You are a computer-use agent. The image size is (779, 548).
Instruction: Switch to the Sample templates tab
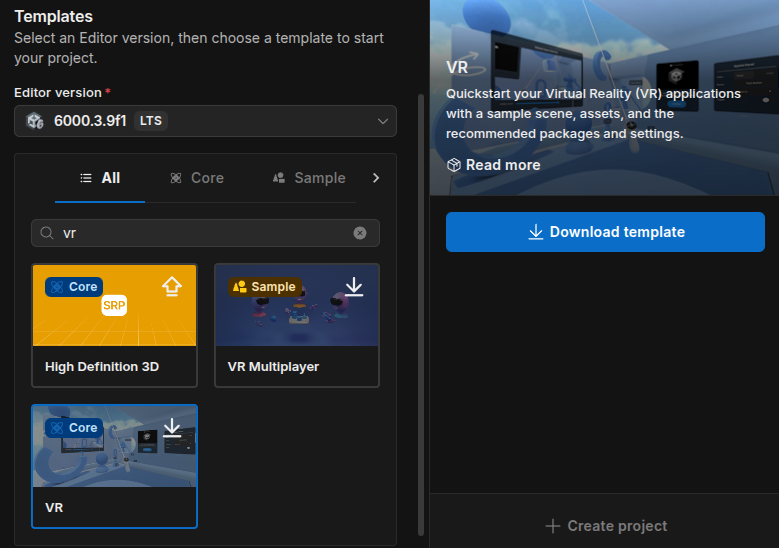(309, 178)
